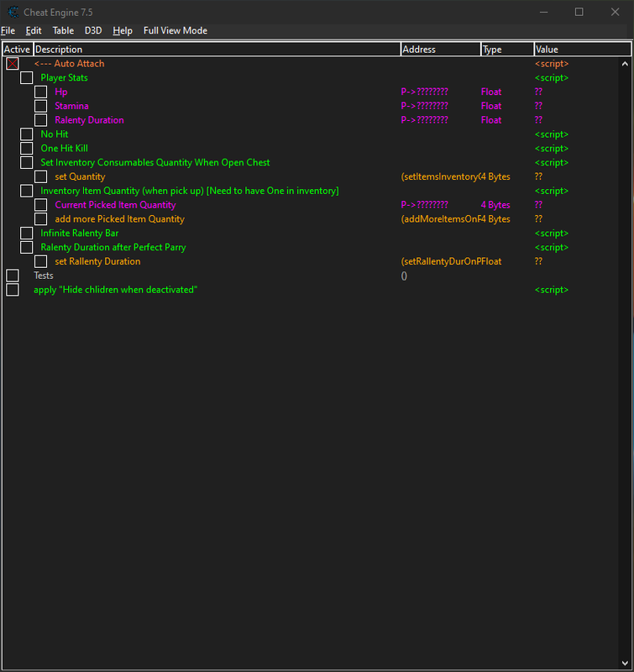Image resolution: width=634 pixels, height=672 pixels.
Task: Tick the set Quantity entry checkbox
Action: (40, 176)
